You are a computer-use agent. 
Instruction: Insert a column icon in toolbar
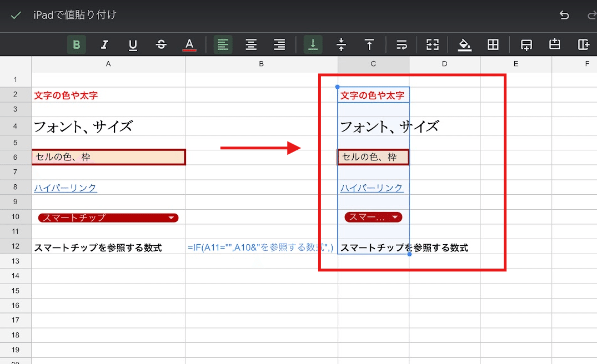pos(583,44)
